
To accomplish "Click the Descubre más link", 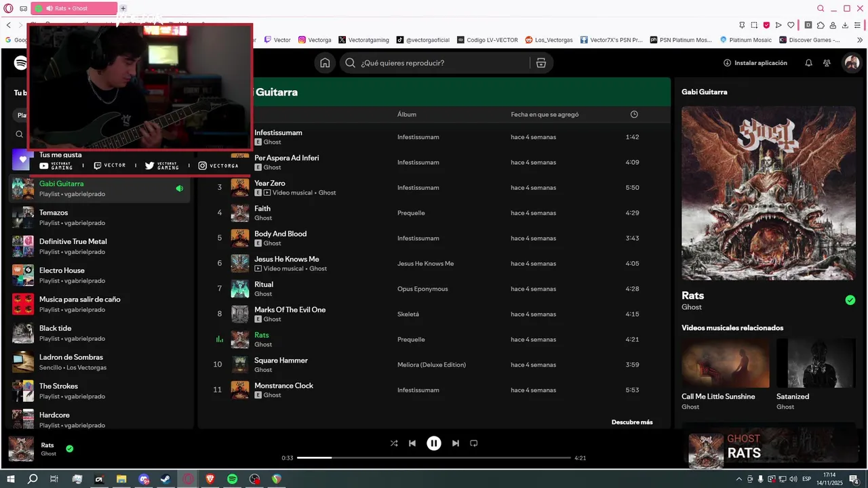I will [x=632, y=422].
